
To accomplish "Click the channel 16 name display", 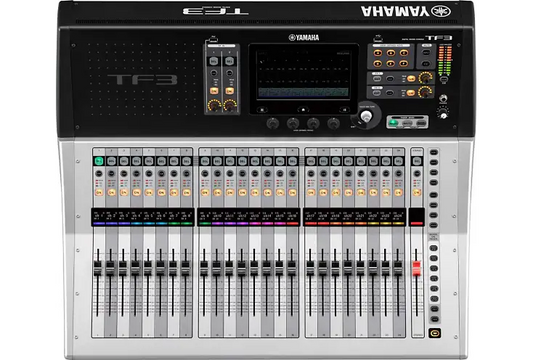I will (292, 217).
